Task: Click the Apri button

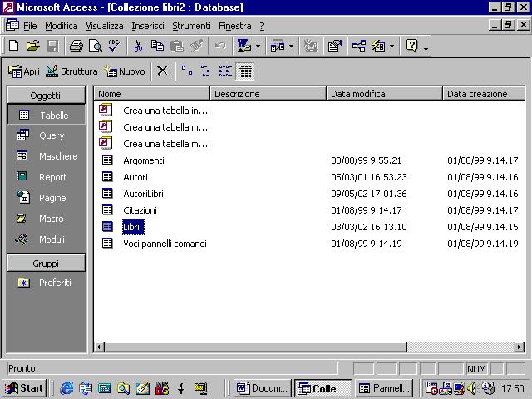Action: pos(24,71)
